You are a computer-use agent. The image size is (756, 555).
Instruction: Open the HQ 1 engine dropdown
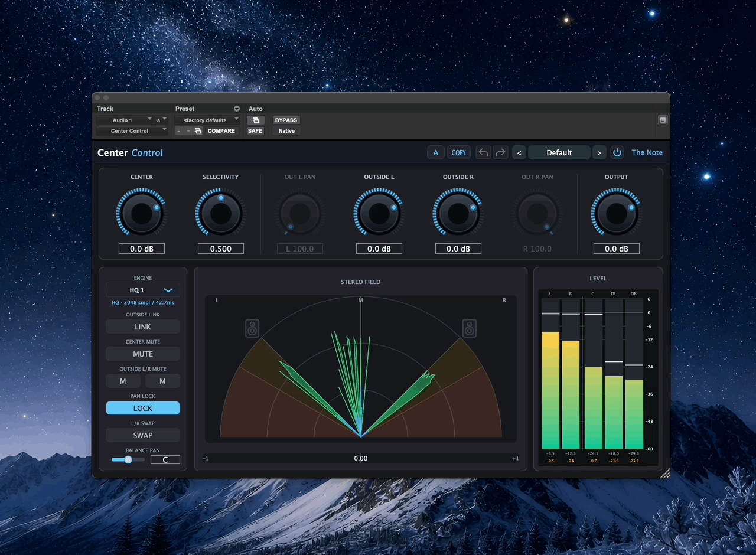pyautogui.click(x=143, y=290)
